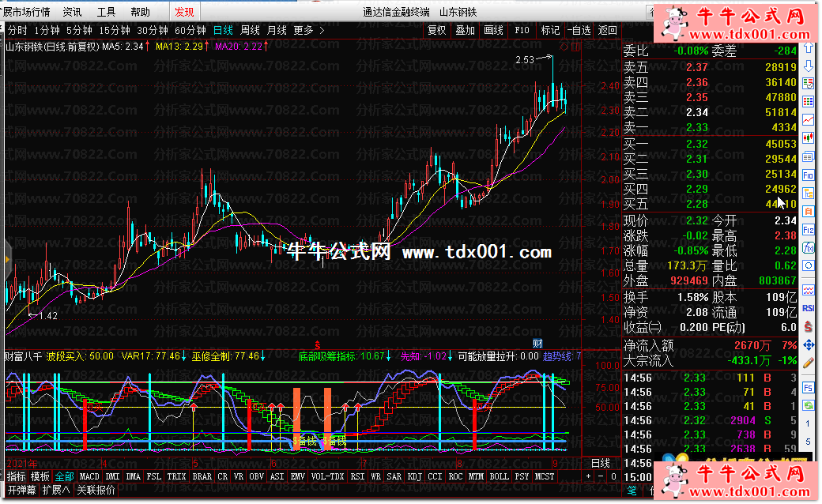The image size is (822, 504).
Task: Click the green refresh icon in right sidebar
Action: tap(808, 405)
